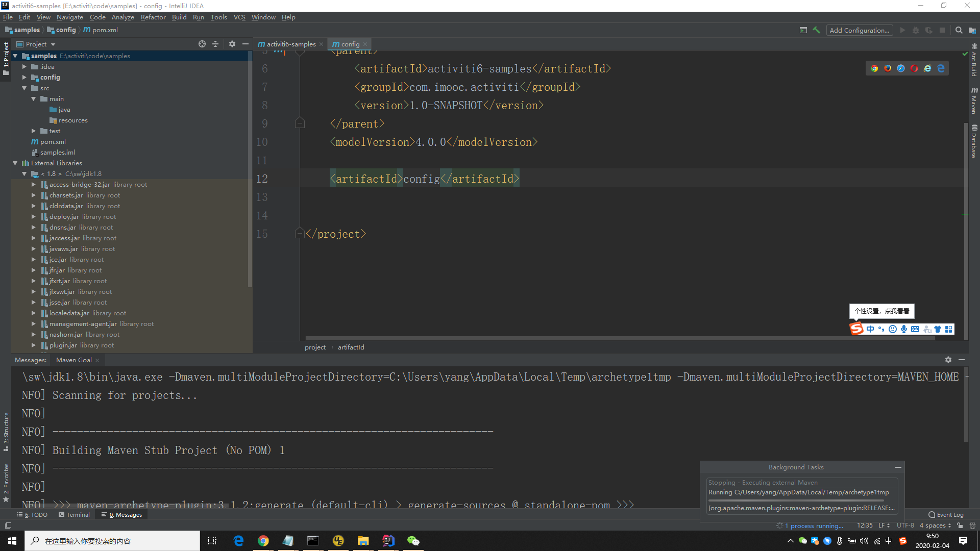Click the Build Project hammer icon
This screenshot has height=551, width=980.
(x=817, y=30)
